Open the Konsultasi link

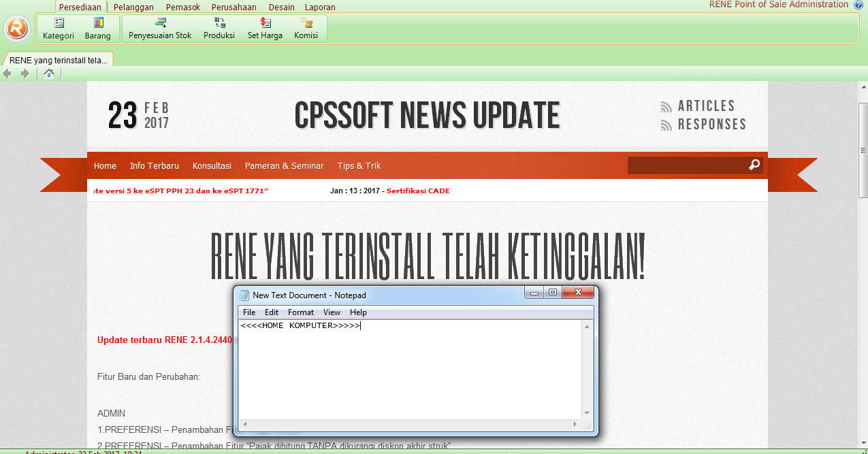coord(212,165)
